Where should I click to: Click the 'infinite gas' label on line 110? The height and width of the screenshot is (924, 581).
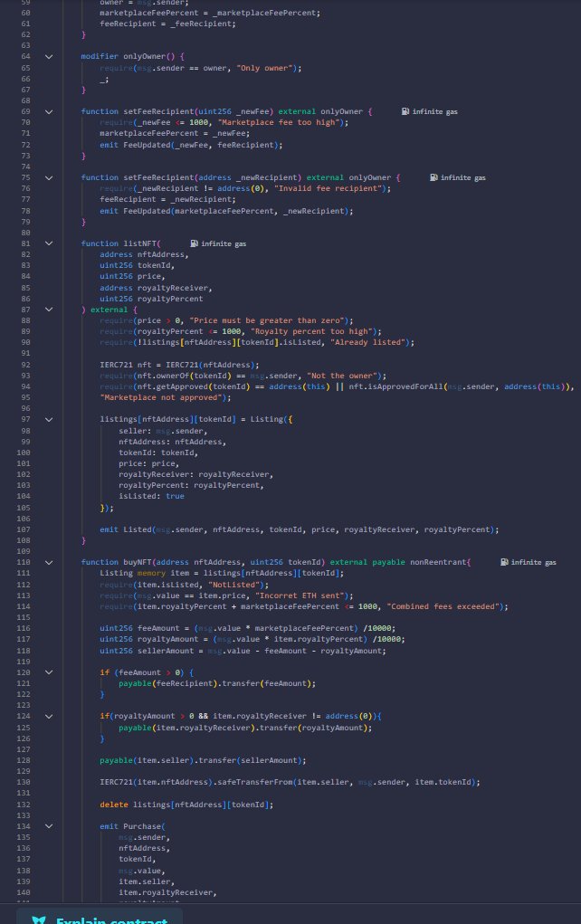pyautogui.click(x=533, y=562)
